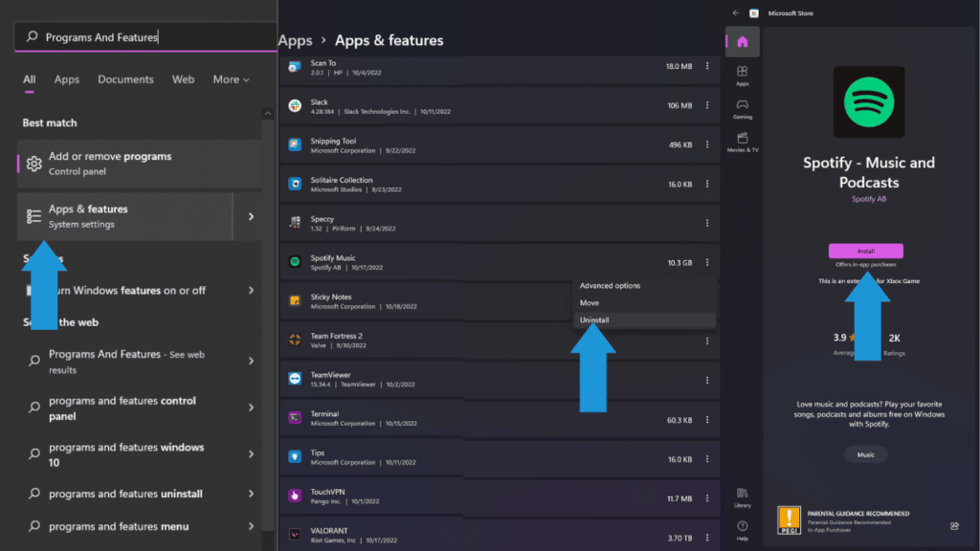Click the Music category tag
The width and height of the screenshot is (980, 551).
tap(865, 454)
